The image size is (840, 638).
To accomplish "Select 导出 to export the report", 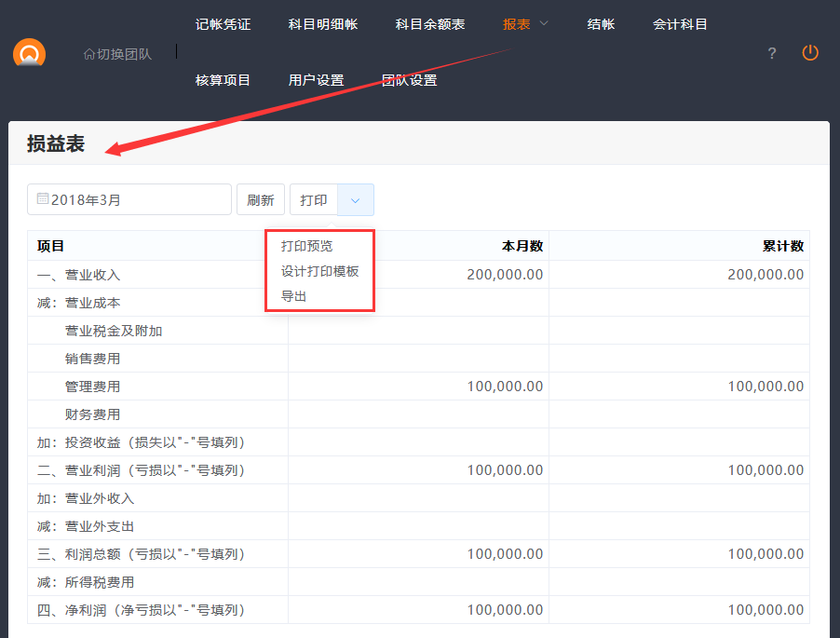I will (293, 296).
